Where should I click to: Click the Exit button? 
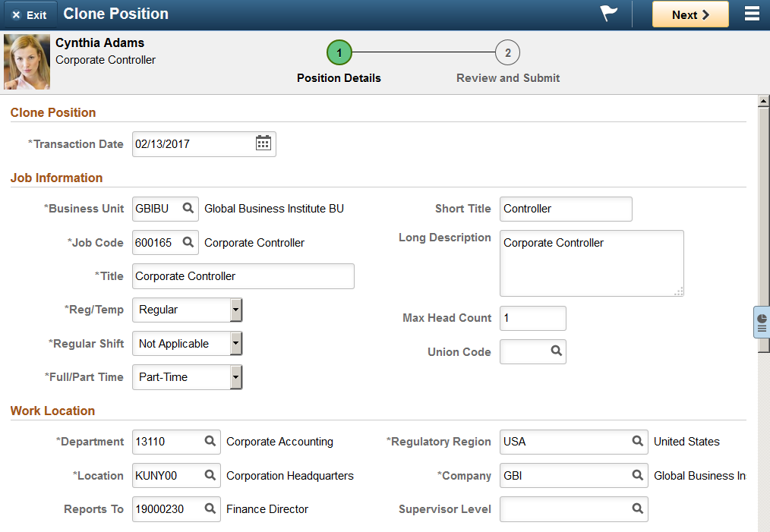tap(30, 14)
